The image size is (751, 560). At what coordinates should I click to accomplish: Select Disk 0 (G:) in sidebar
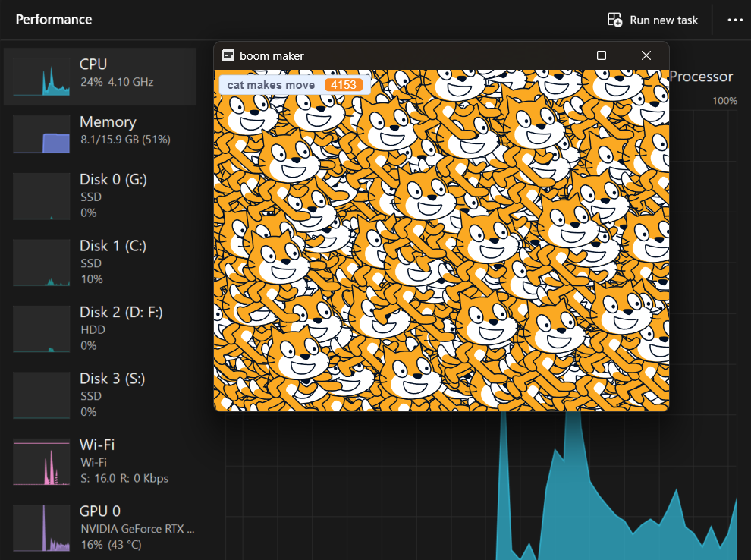coord(99,196)
